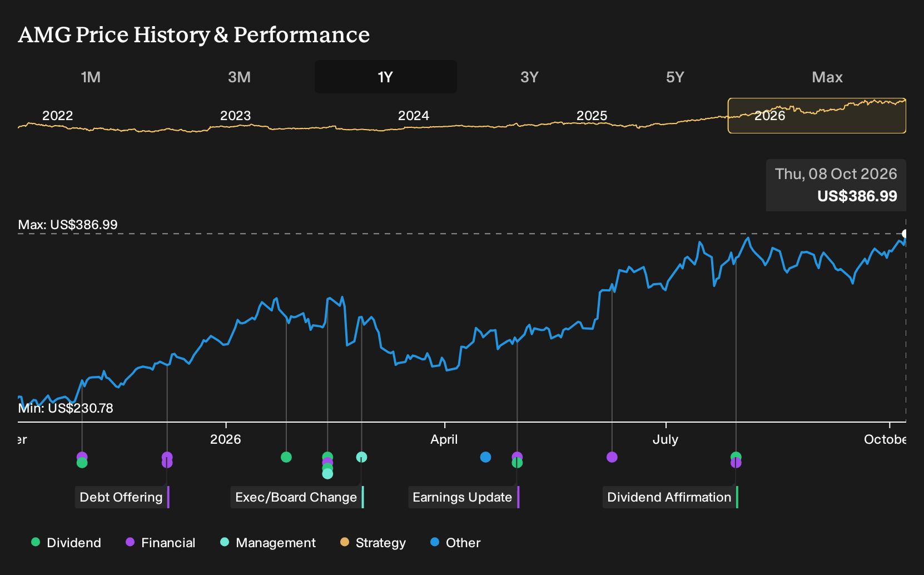924x575 pixels.
Task: Click the 2024 label on overview chart
Action: click(x=414, y=116)
